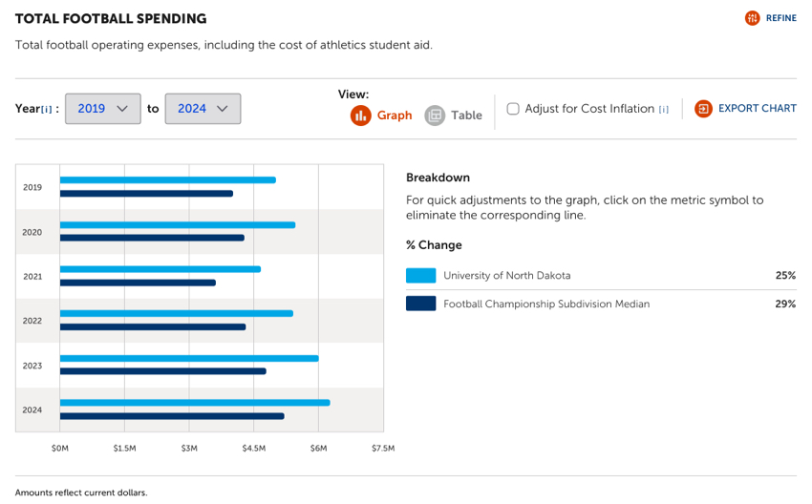The height and width of the screenshot is (504, 812).
Task: Click the 2023 FCS Median dark bar
Action: click(162, 371)
